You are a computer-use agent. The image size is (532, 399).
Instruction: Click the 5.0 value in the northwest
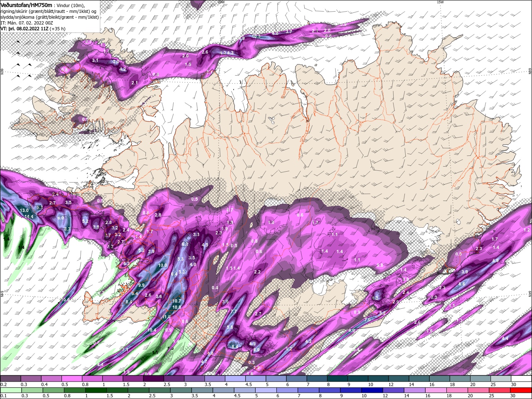coord(116,62)
